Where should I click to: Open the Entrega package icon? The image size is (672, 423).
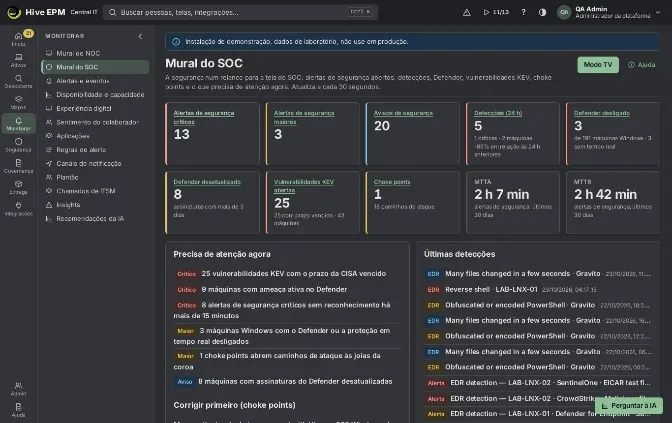(18, 187)
